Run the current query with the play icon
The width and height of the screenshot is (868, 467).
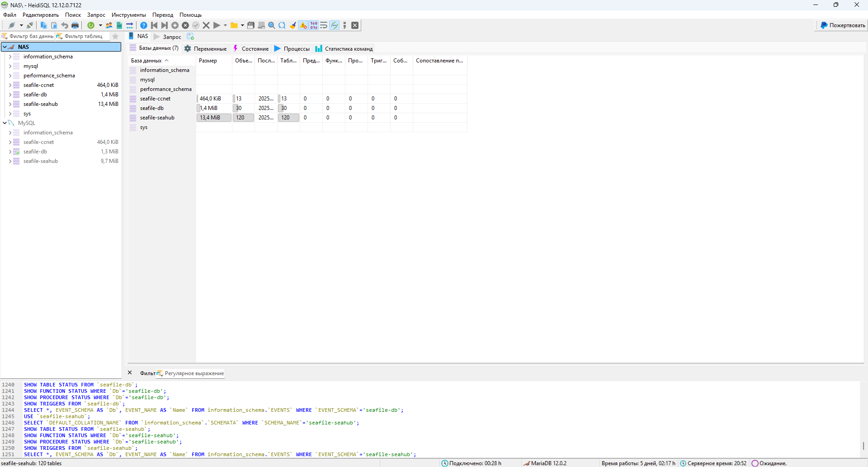(217, 25)
